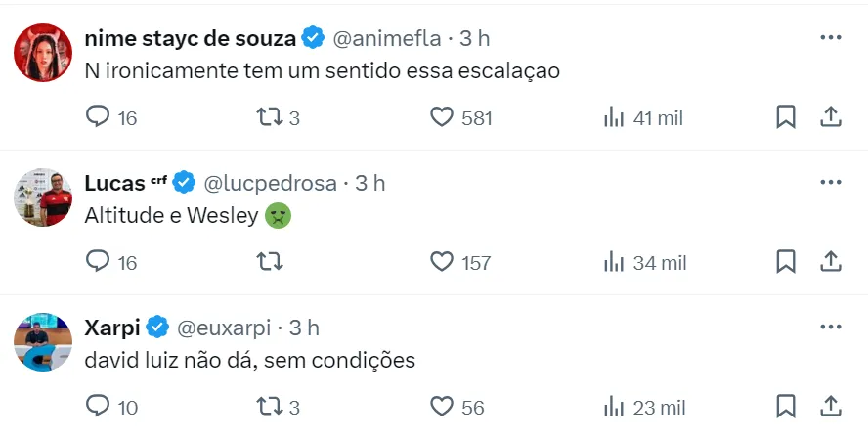
Task: View analytics of 41 mil tweet
Action: (x=614, y=117)
